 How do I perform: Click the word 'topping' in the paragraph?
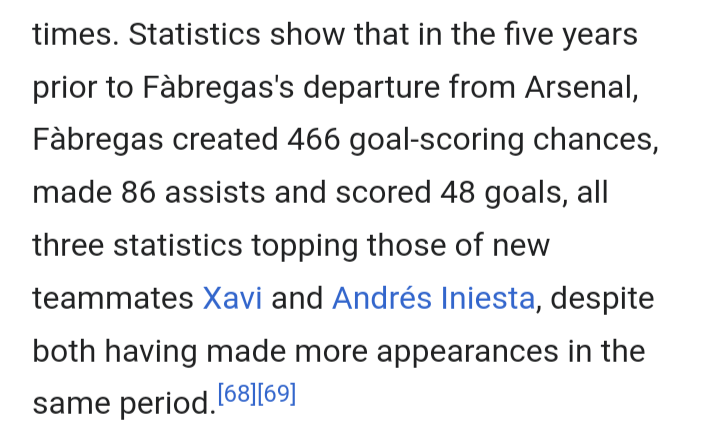[x=304, y=246]
